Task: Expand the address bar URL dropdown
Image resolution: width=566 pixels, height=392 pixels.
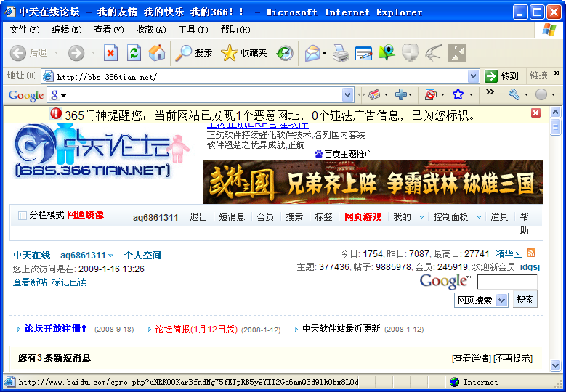Action: click(x=473, y=76)
